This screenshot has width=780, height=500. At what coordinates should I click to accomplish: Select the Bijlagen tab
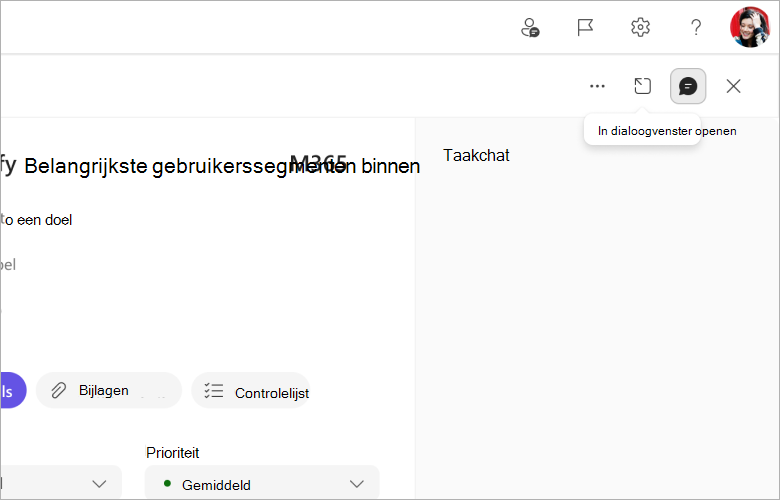(109, 391)
